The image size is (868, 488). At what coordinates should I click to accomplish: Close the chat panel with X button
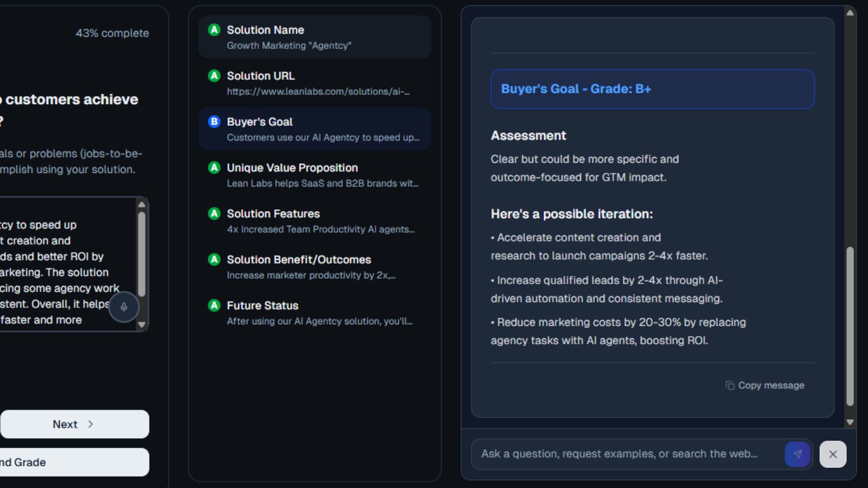point(833,454)
